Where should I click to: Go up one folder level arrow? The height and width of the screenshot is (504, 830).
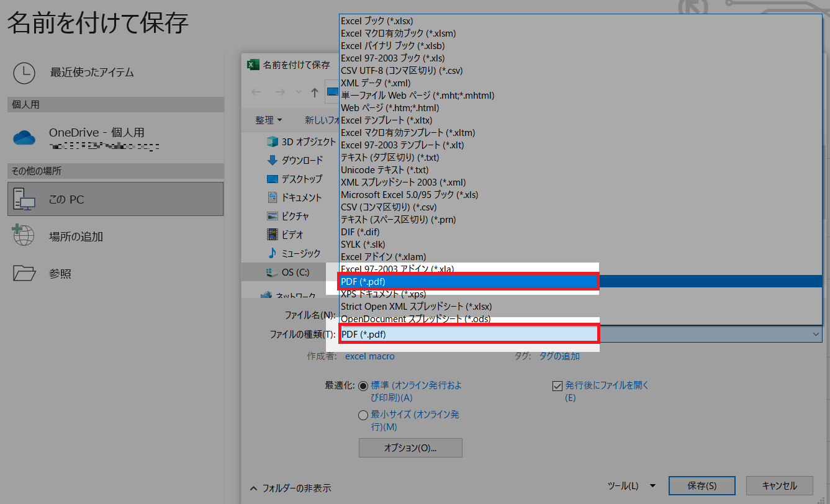[315, 92]
